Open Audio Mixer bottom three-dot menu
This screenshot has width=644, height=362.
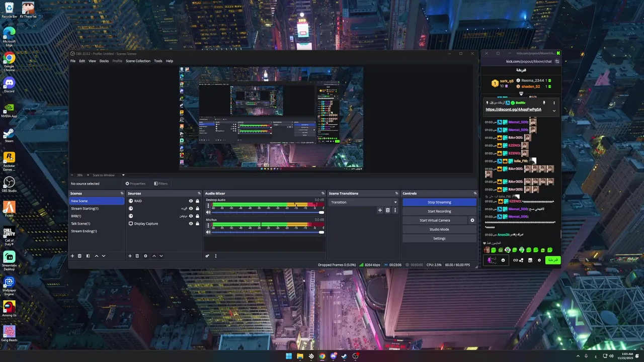(216, 256)
